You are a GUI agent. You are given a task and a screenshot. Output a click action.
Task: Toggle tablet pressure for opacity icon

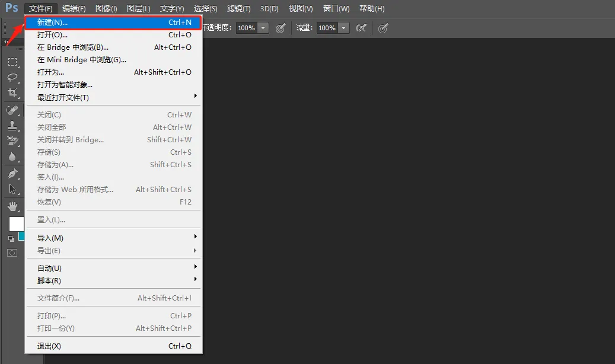click(281, 28)
